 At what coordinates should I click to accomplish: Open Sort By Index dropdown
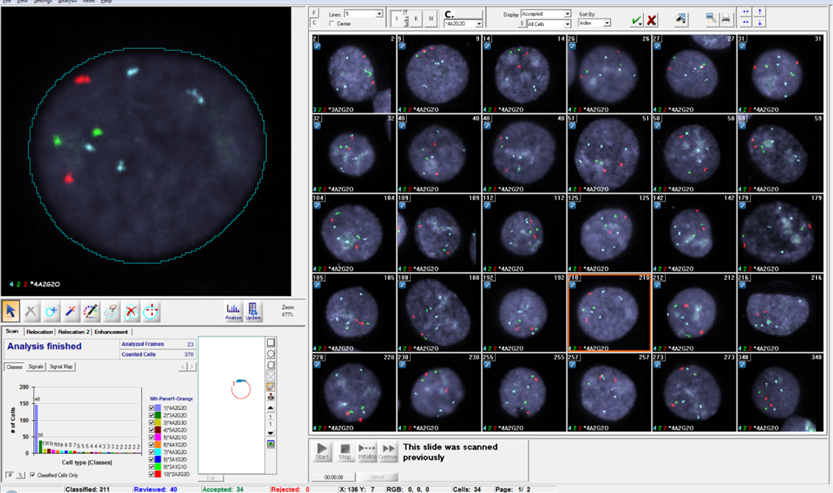(x=607, y=23)
